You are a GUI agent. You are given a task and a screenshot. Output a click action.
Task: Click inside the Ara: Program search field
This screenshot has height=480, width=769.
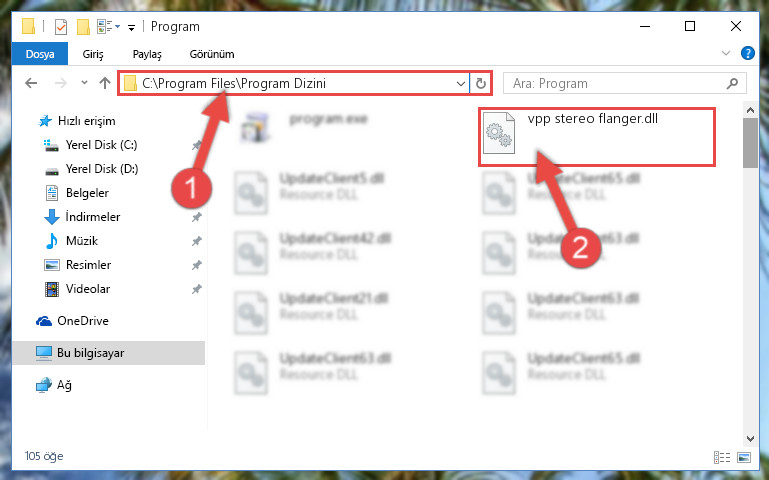618,84
